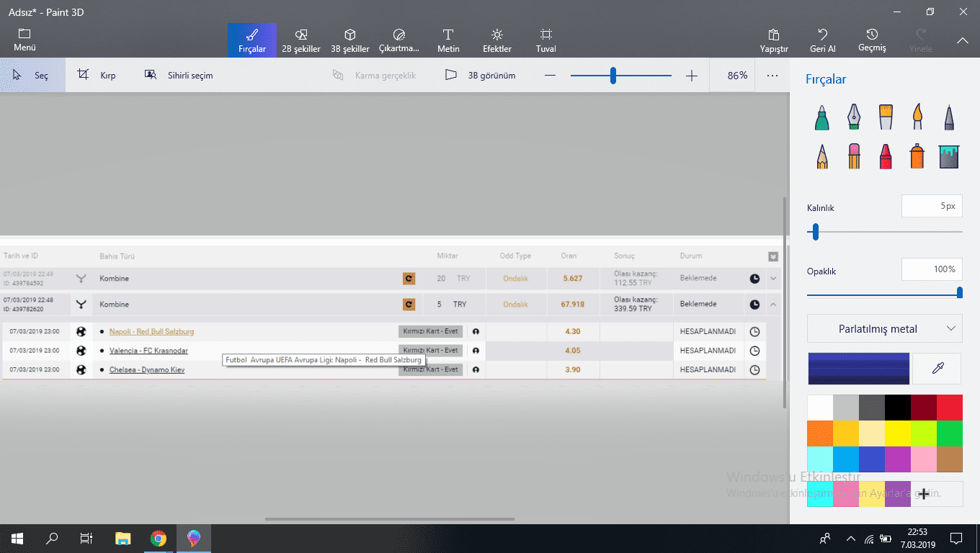Zoom in with the plus button
This screenshot has height=553, width=980.
pos(692,76)
